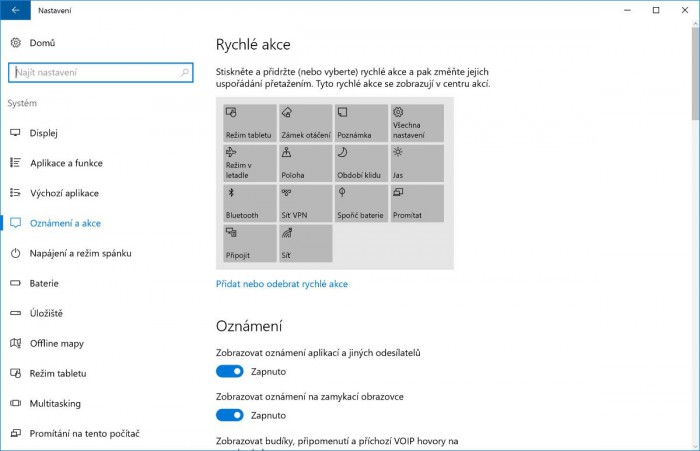Viewport: 700px width, 451px height.
Task: Click the Poznámka quick action tile
Action: click(360, 123)
